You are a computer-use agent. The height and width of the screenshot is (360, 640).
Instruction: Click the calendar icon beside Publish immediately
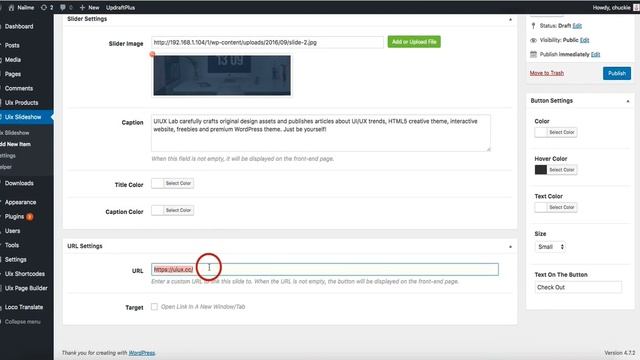coord(533,54)
